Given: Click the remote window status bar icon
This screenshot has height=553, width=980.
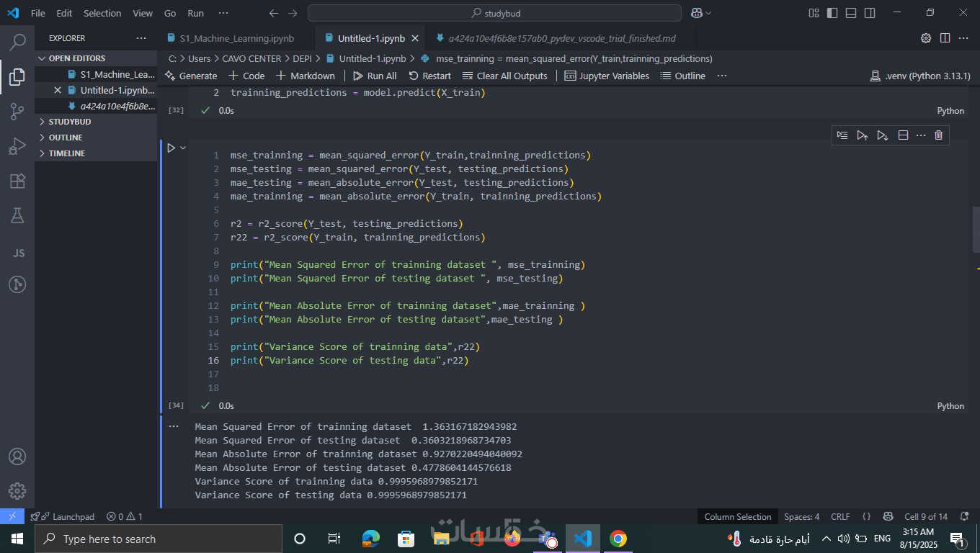Looking at the screenshot, I should [x=12, y=516].
